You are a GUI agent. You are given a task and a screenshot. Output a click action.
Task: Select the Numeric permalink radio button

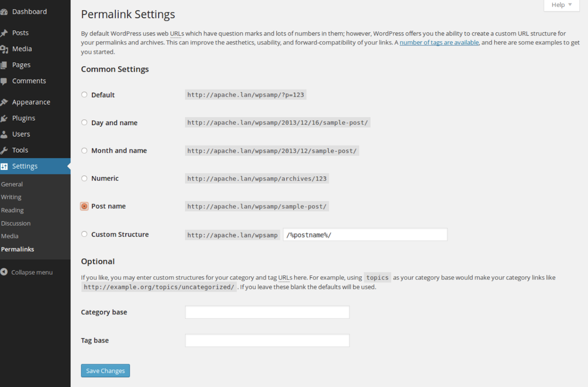[85, 178]
